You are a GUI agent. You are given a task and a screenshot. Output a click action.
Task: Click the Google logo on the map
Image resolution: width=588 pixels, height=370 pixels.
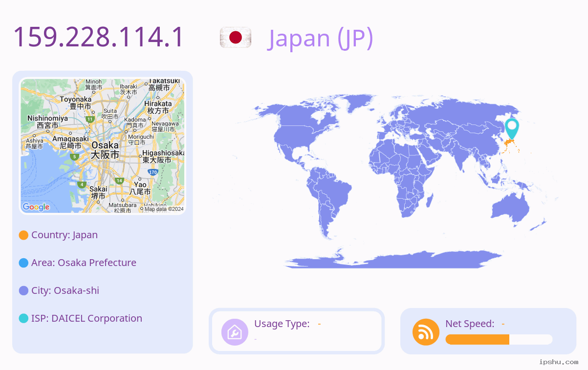36,207
